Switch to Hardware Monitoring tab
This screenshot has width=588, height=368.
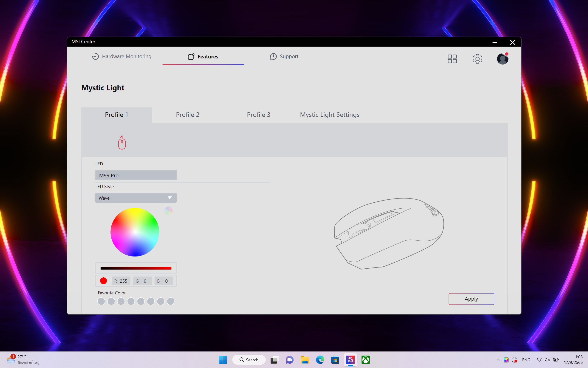(x=122, y=57)
